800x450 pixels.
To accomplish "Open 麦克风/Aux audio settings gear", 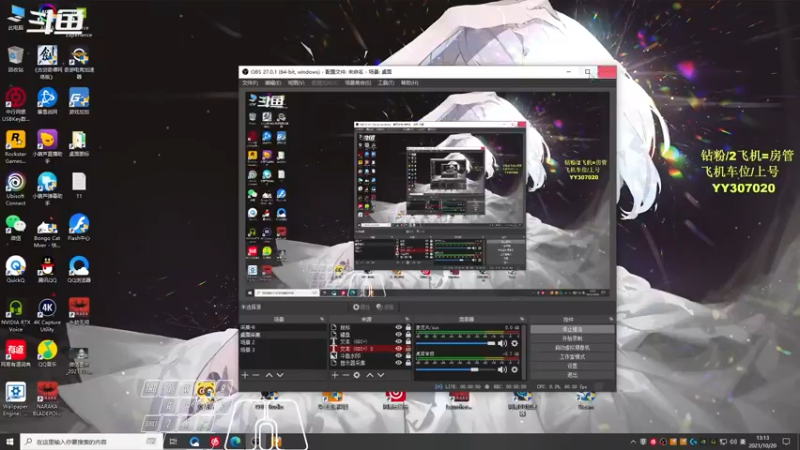I will 514,343.
